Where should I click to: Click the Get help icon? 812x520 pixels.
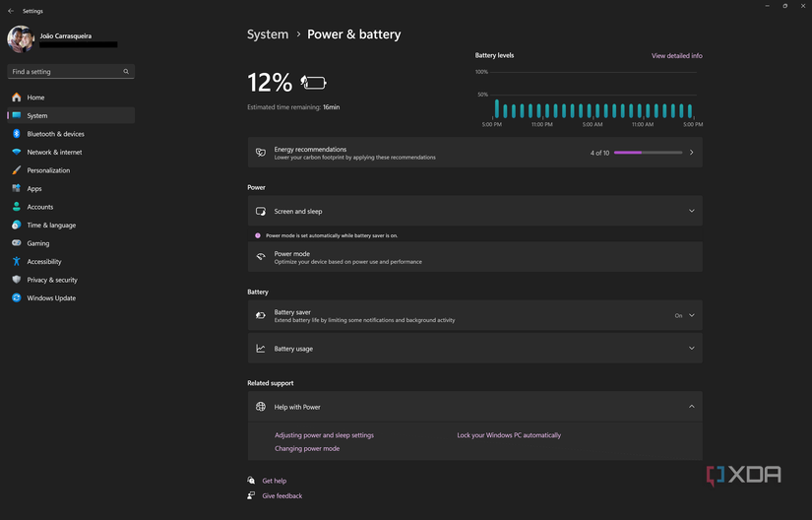[x=251, y=481]
